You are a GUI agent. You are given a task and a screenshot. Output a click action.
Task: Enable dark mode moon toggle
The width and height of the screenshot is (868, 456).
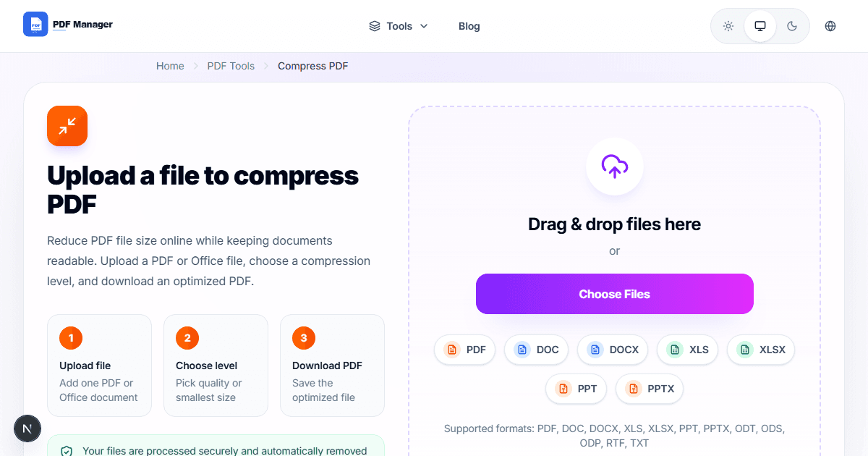pos(792,26)
